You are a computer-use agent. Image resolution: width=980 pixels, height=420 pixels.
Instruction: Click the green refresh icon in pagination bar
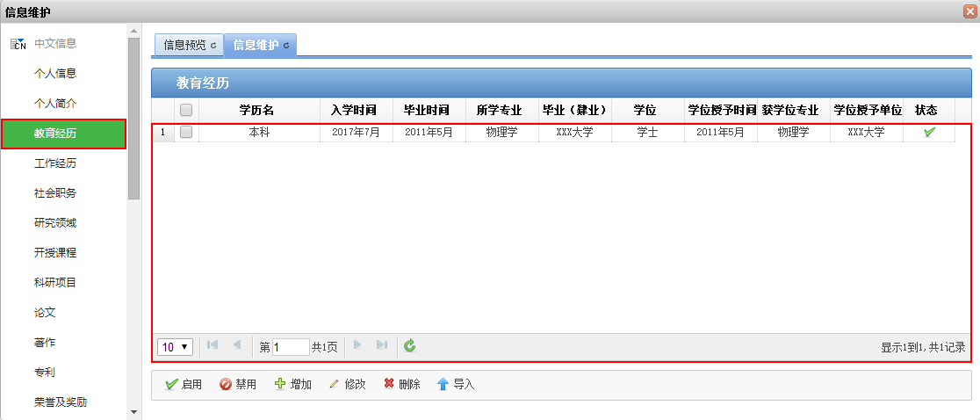pyautogui.click(x=409, y=346)
